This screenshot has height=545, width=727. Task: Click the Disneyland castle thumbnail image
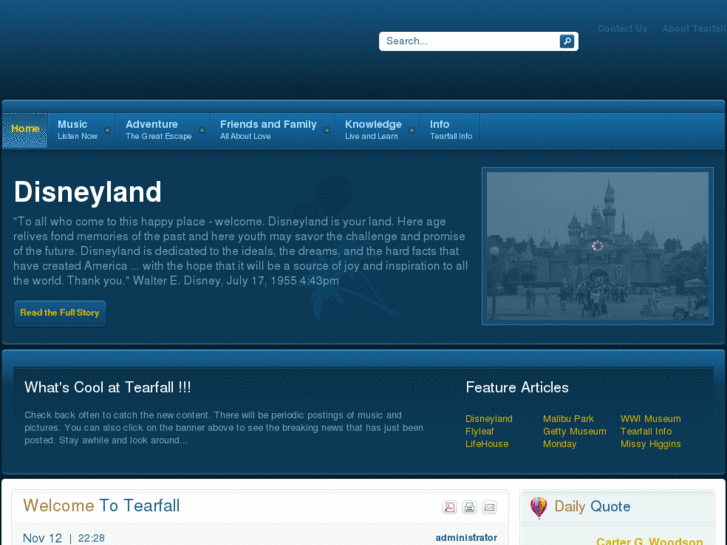597,246
